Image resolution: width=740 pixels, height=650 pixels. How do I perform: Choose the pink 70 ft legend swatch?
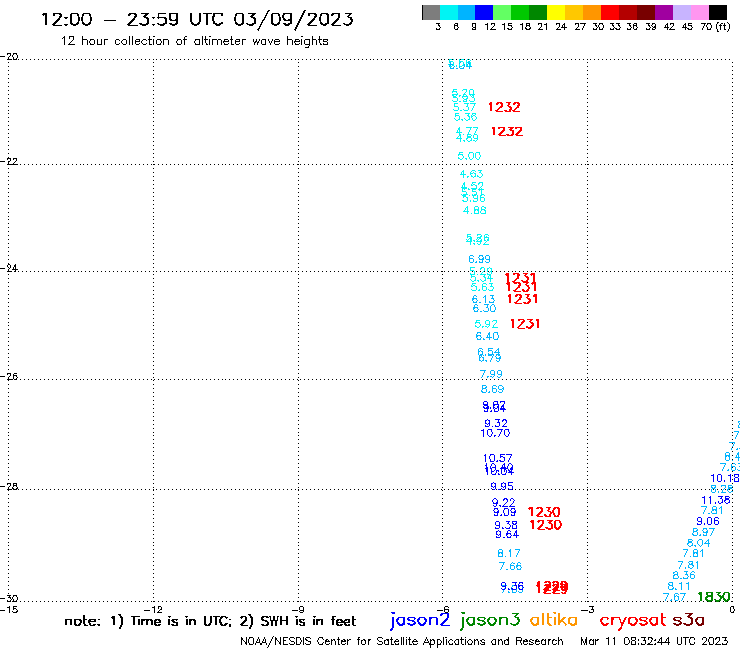(x=699, y=13)
